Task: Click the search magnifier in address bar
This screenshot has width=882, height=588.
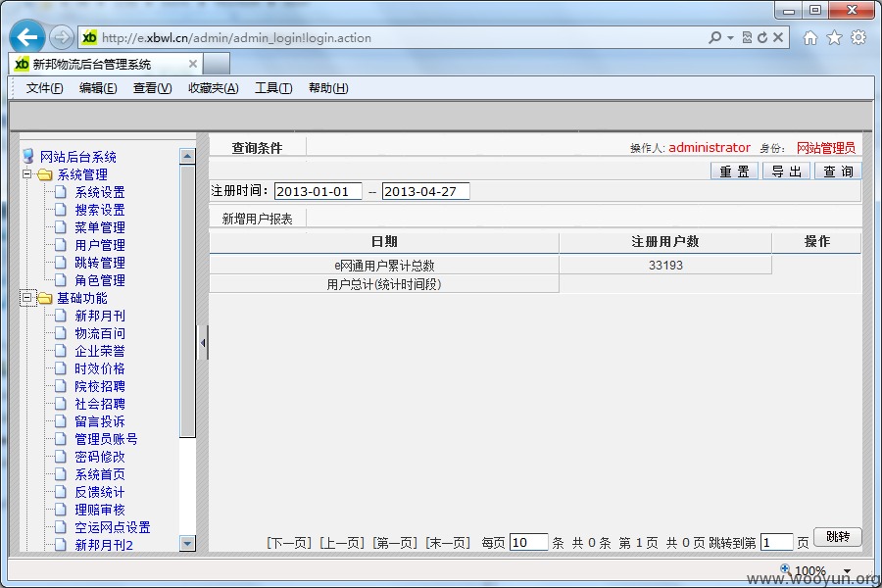Action: pyautogui.click(x=715, y=37)
